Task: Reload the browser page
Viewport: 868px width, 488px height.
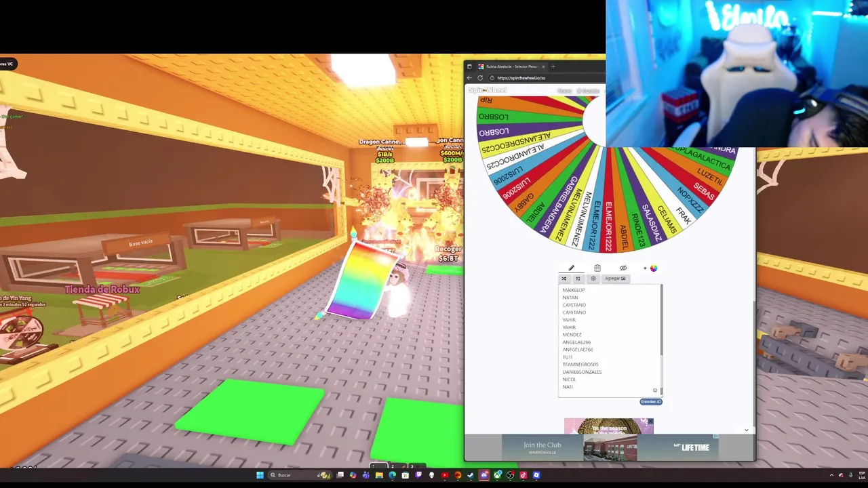Action: (481, 78)
